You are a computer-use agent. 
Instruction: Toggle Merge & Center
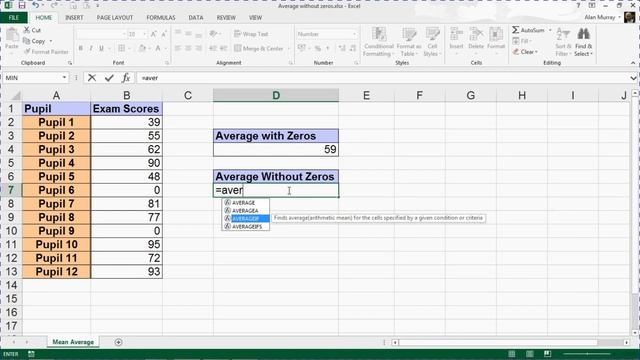coord(259,48)
